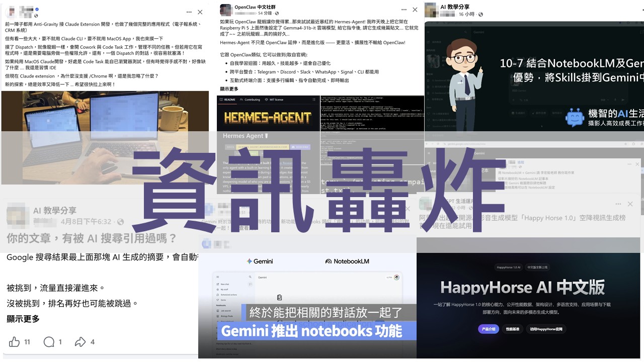
Task: Close the Anti-Gravity Claude Extension post
Action: [x=200, y=12]
